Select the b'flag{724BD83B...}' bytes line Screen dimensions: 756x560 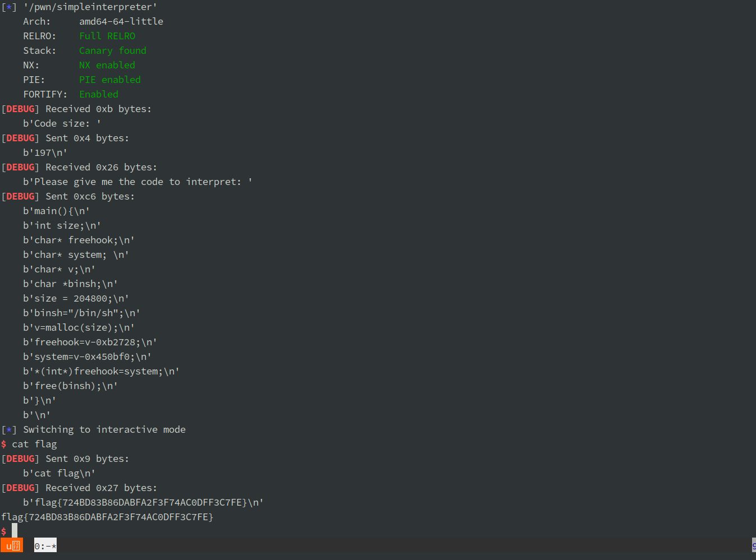tap(144, 502)
